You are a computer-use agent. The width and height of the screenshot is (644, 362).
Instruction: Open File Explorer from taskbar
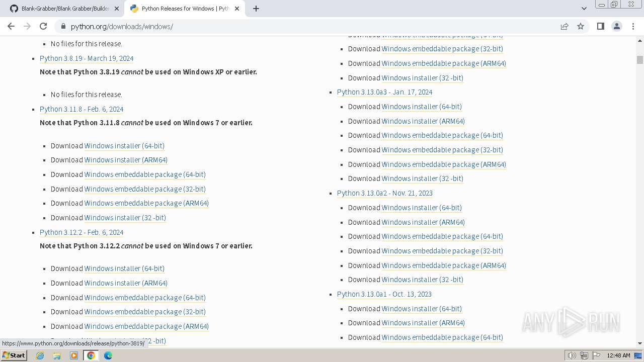[57, 355]
